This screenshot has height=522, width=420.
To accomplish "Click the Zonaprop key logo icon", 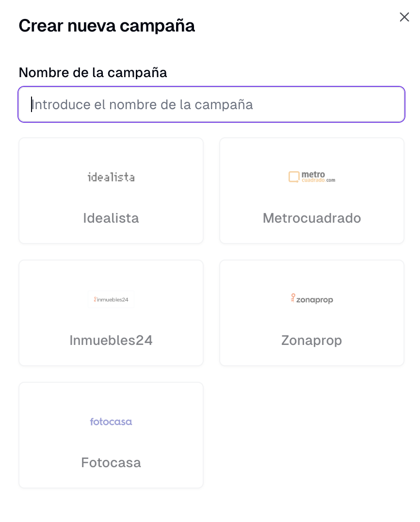I will 293,298.
